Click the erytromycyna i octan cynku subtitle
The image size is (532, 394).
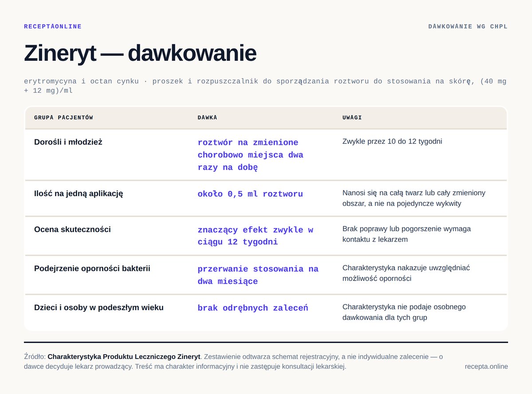pos(265,86)
